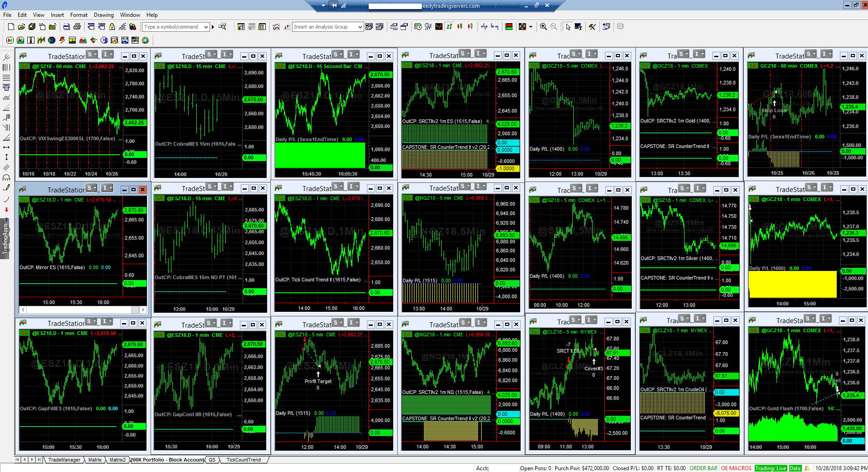Open title bar dropdown arrow at top center
This screenshot has width=868, height=472.
point(323,5)
